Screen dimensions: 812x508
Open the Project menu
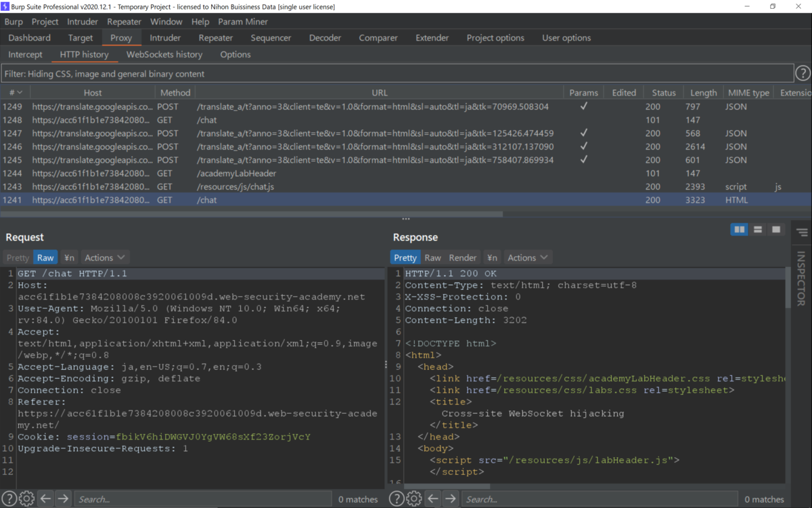(x=45, y=22)
